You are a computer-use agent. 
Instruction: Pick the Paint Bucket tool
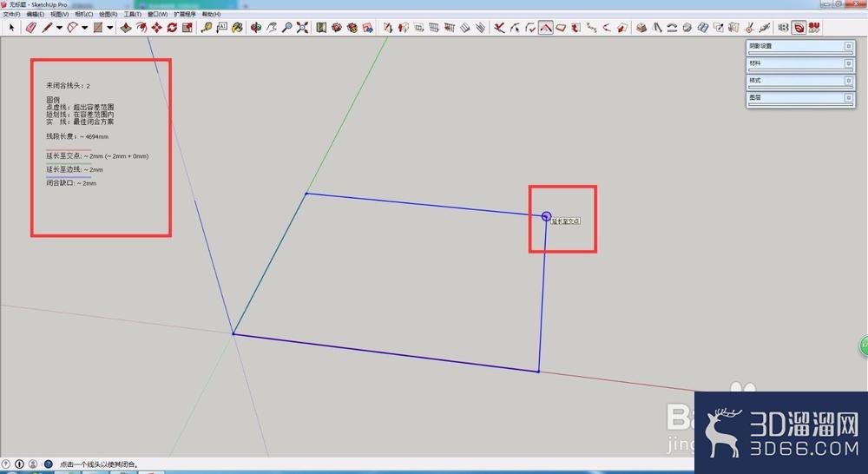[x=237, y=28]
